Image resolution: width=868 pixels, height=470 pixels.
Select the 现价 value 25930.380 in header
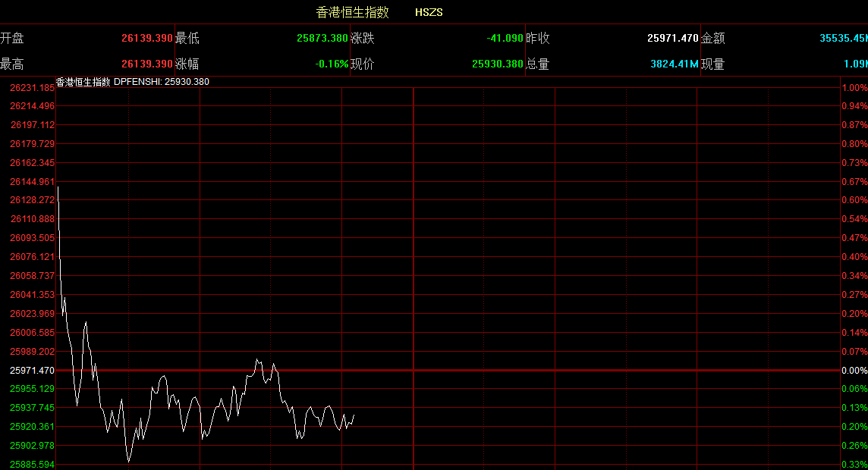pyautogui.click(x=497, y=64)
